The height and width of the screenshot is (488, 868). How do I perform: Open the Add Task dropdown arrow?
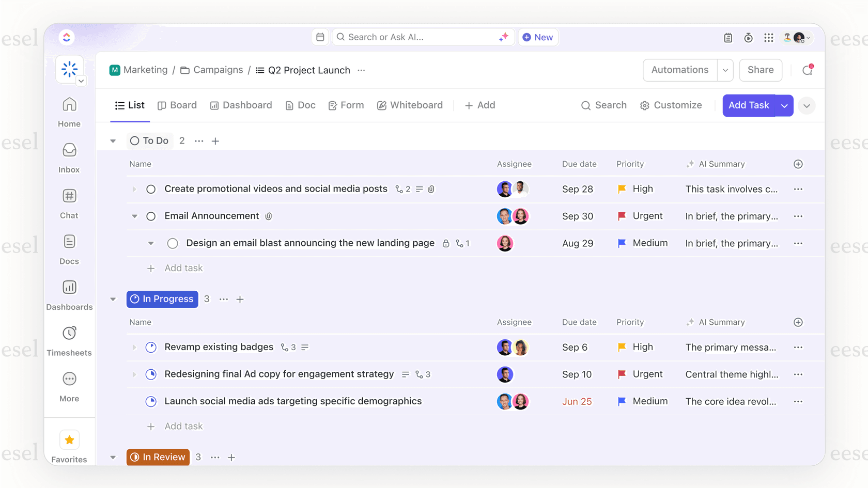click(x=785, y=105)
